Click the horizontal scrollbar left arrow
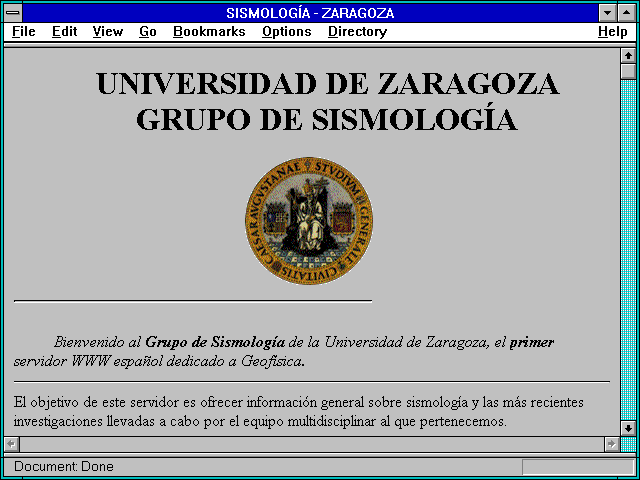The height and width of the screenshot is (480, 640). (x=11, y=444)
